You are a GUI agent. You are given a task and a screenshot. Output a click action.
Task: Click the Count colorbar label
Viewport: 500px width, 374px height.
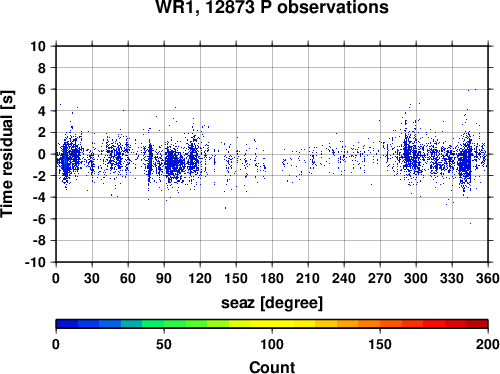click(272, 367)
